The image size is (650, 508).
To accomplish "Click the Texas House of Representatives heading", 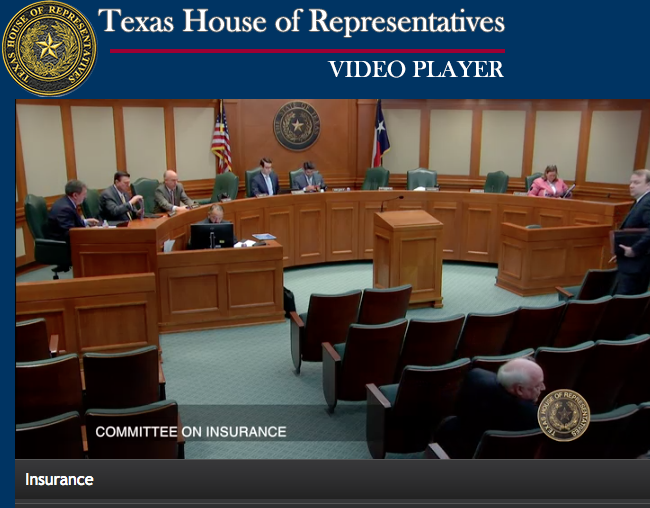I will click(x=301, y=21).
